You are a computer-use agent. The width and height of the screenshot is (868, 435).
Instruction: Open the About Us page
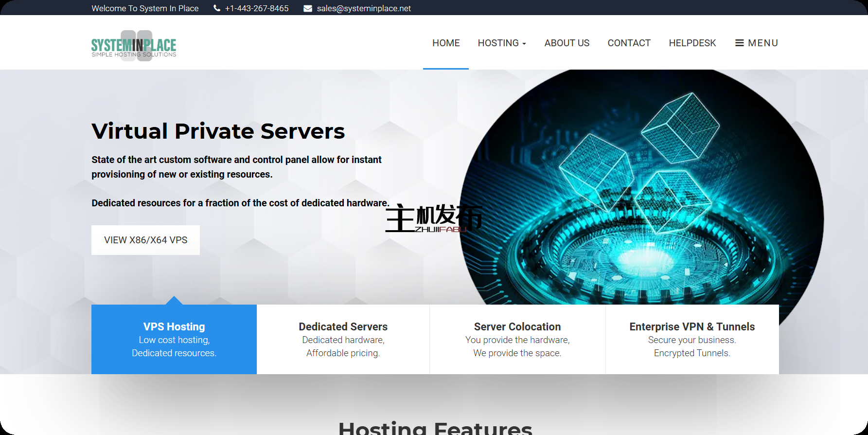(x=567, y=43)
